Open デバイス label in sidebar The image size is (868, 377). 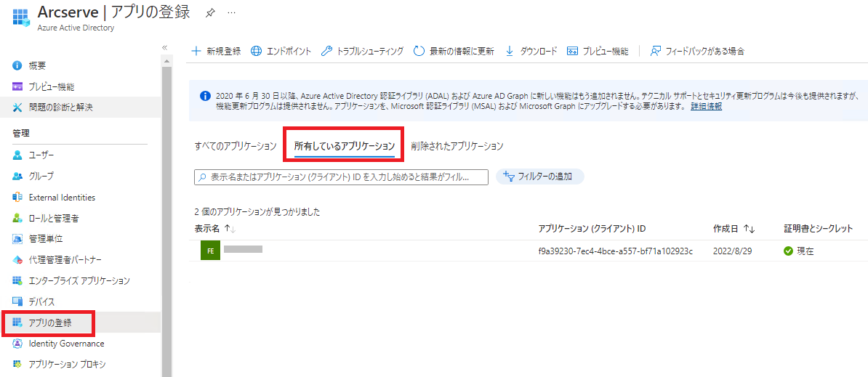[41, 302]
